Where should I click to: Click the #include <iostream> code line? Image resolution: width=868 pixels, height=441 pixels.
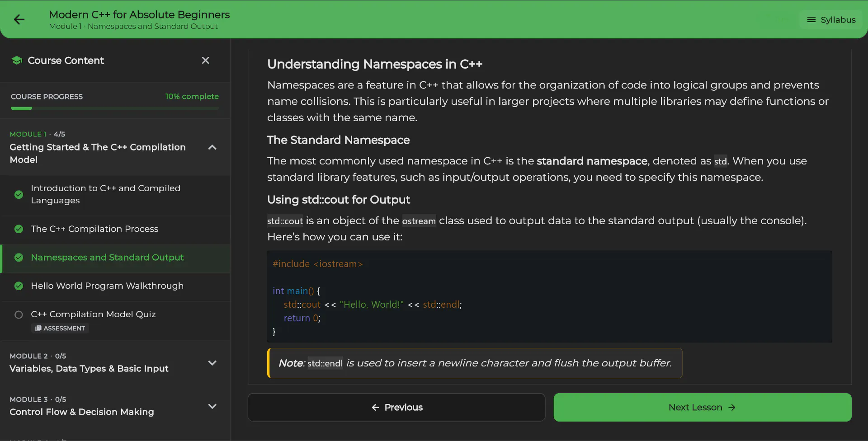tap(318, 264)
